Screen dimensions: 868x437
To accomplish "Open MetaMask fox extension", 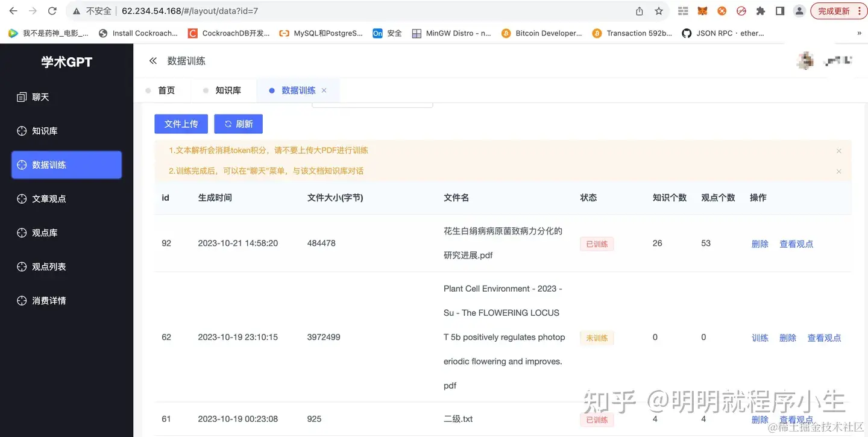I will point(702,11).
